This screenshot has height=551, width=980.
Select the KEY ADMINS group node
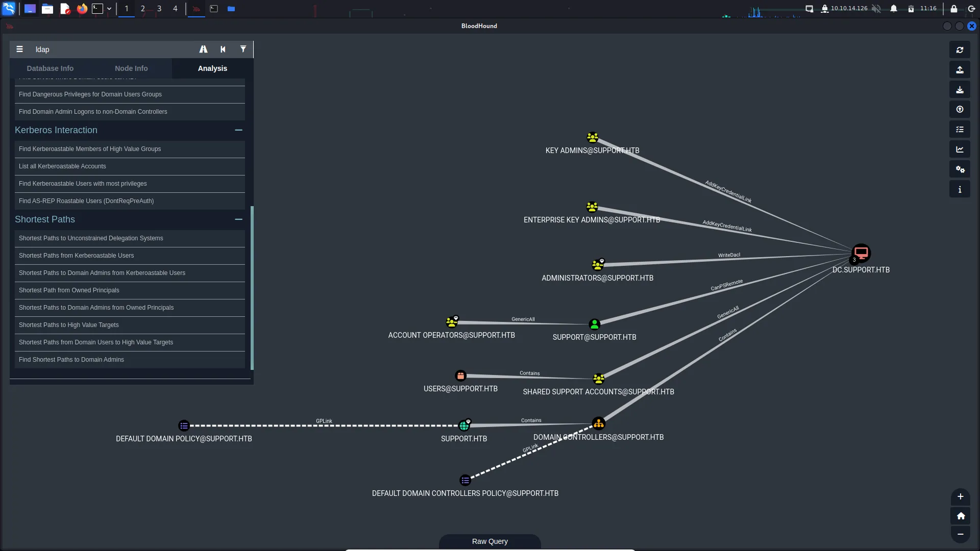[x=592, y=138]
